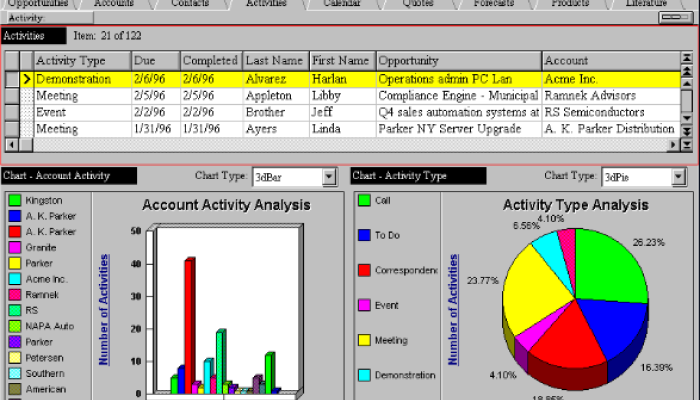Click the yellow Meeting legend swatch

[364, 340]
